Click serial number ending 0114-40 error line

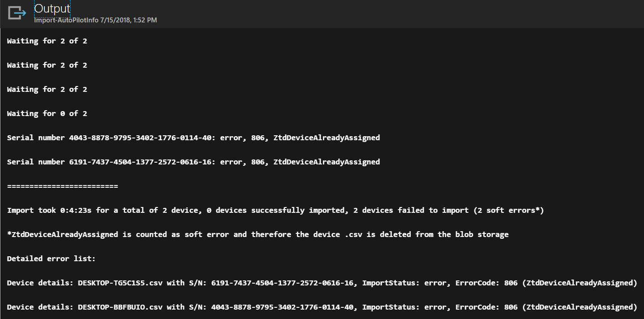[193, 137]
